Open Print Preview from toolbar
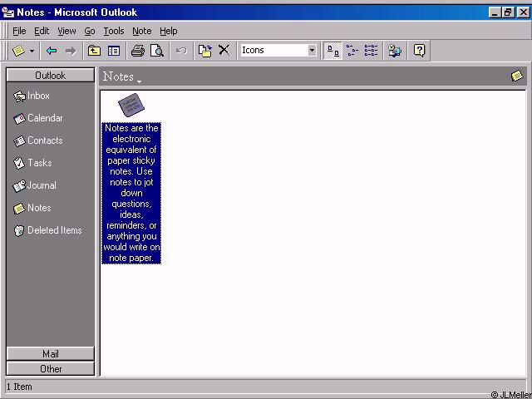Screen dimensions: 532x399 point(156,51)
